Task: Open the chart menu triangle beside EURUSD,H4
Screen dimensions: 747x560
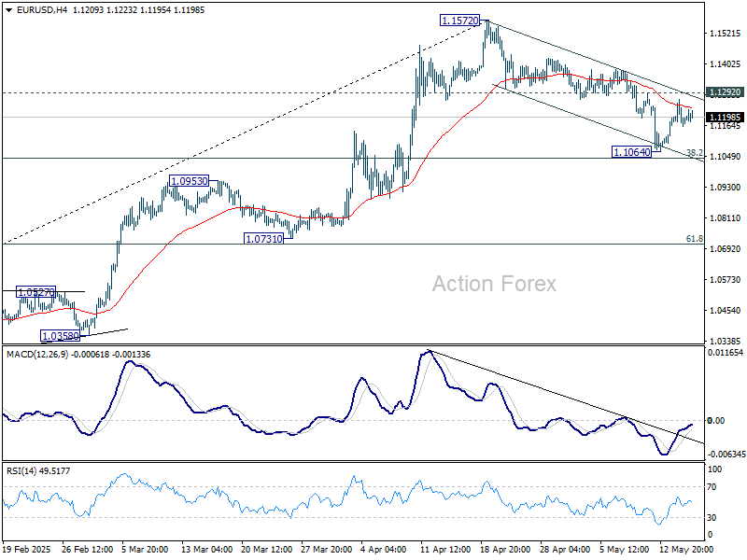Action: 9,10
